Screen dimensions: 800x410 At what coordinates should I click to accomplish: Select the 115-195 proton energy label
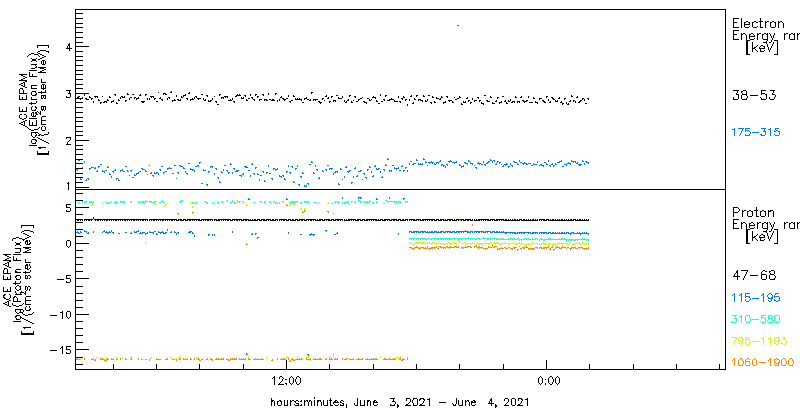tap(756, 298)
